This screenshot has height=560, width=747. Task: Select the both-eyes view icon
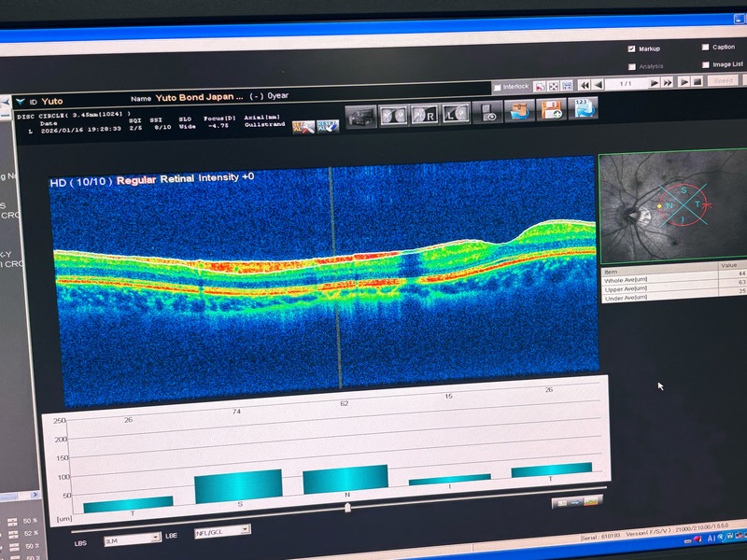392,115
